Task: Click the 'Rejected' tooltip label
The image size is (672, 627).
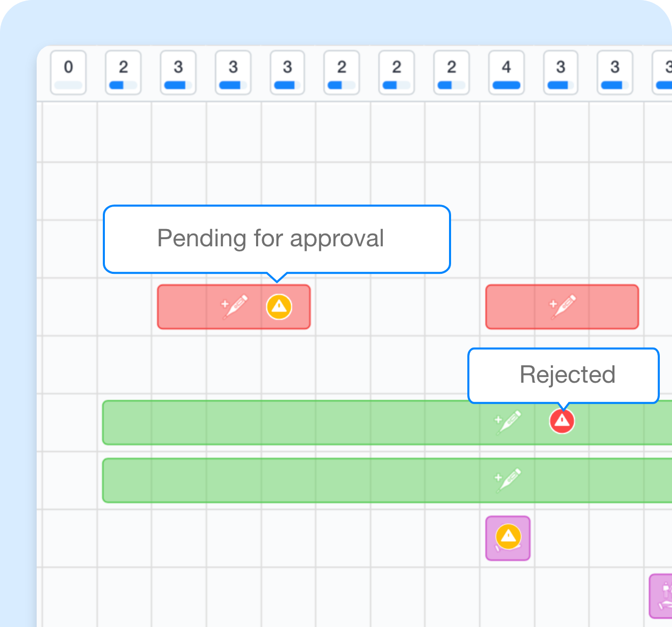Action: click(x=567, y=375)
